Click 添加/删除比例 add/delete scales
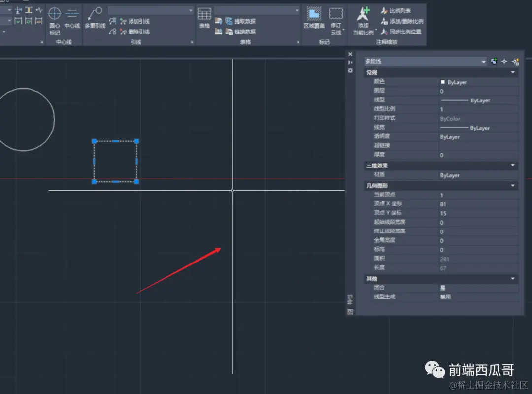Viewport: 532px width, 394px height. pos(402,21)
